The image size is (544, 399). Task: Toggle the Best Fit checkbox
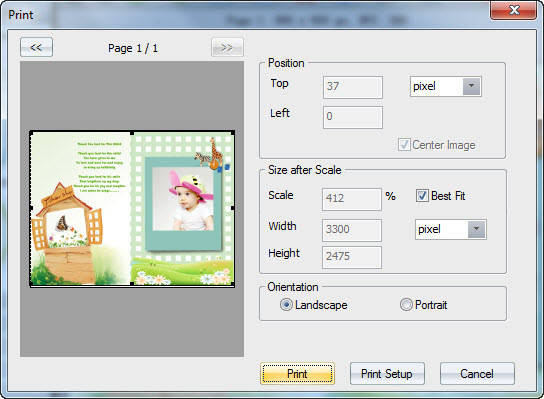[422, 196]
